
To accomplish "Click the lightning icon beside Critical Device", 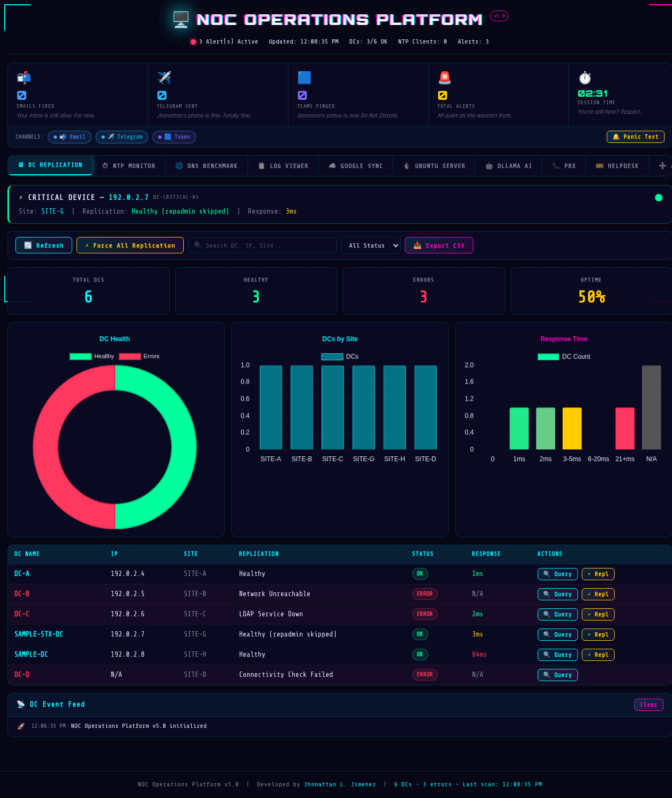I will click(21, 198).
